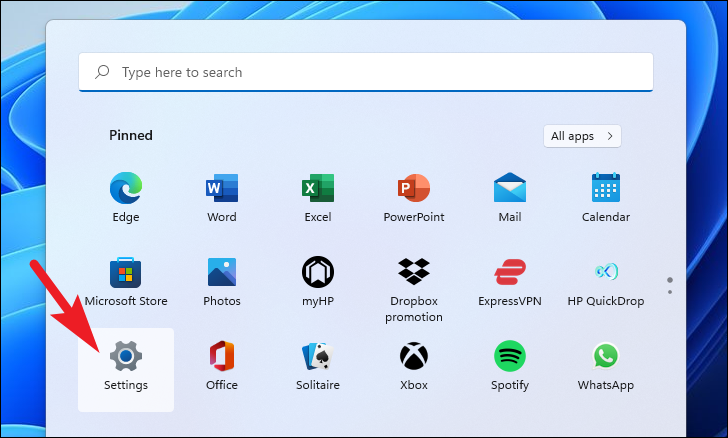Launch Word from pinned apps

pos(222,188)
